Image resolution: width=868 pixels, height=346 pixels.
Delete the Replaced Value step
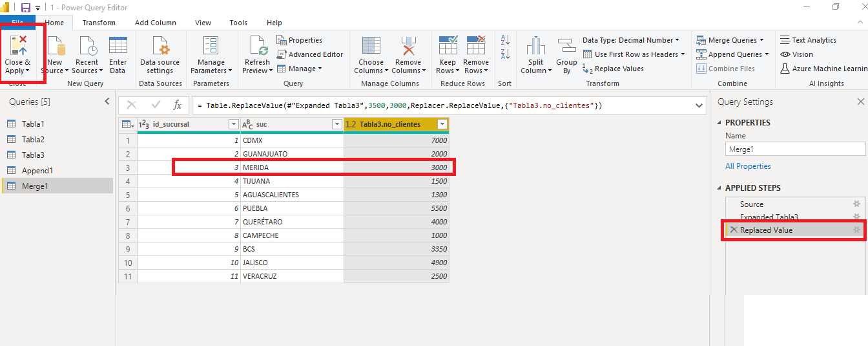pos(734,230)
